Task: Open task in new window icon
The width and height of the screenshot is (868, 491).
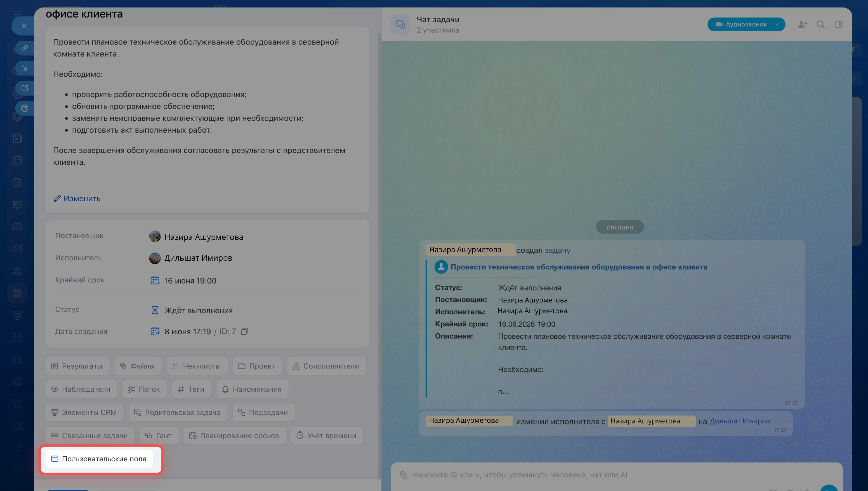Action: click(x=25, y=88)
